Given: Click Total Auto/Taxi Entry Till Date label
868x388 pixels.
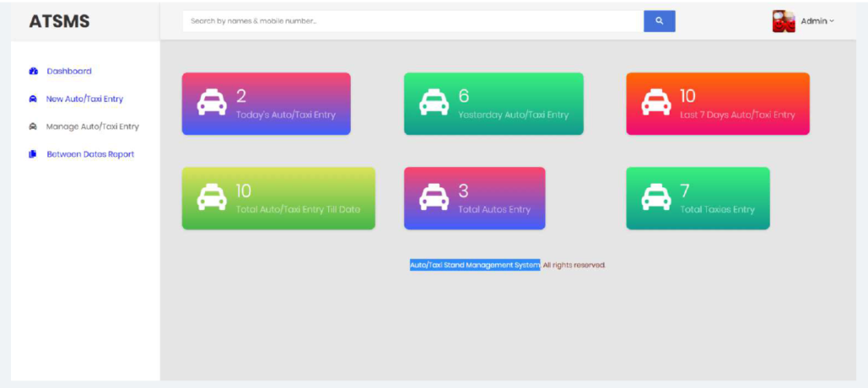Looking at the screenshot, I should (298, 210).
